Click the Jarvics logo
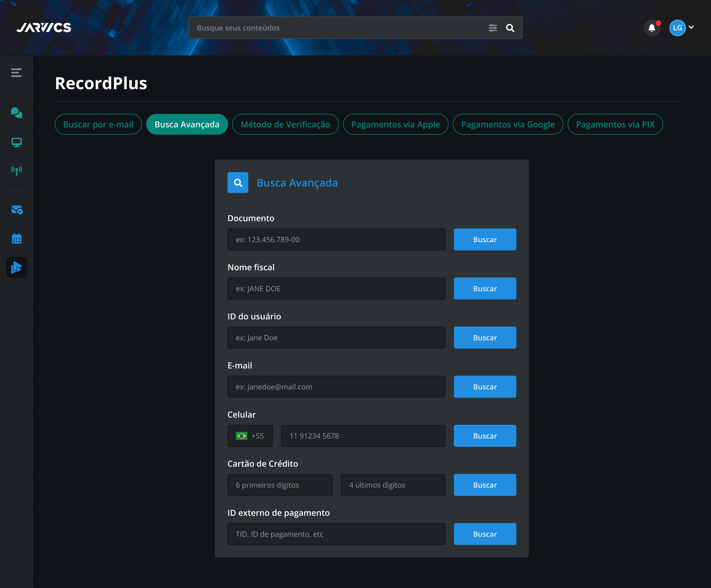 pos(44,28)
